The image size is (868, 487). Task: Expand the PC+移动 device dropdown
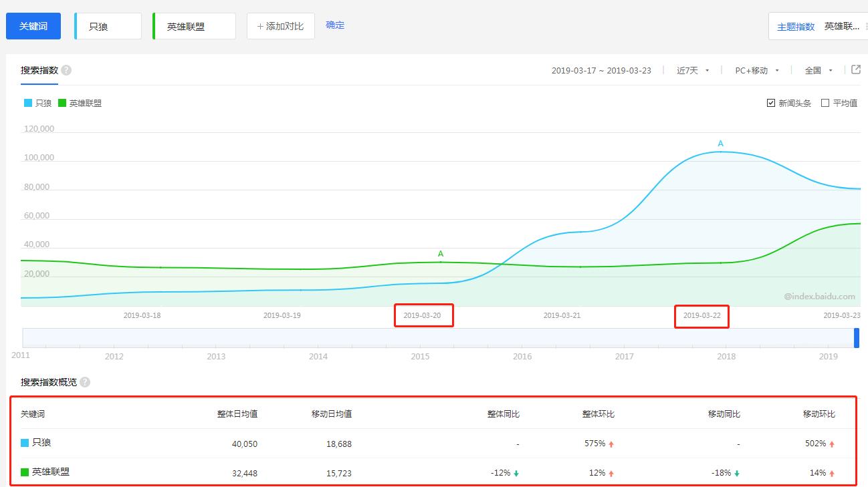click(757, 70)
